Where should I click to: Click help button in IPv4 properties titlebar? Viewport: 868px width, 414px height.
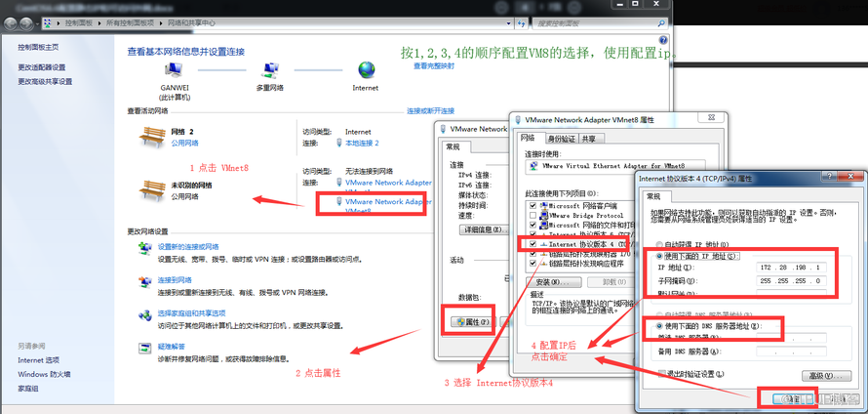(829, 176)
